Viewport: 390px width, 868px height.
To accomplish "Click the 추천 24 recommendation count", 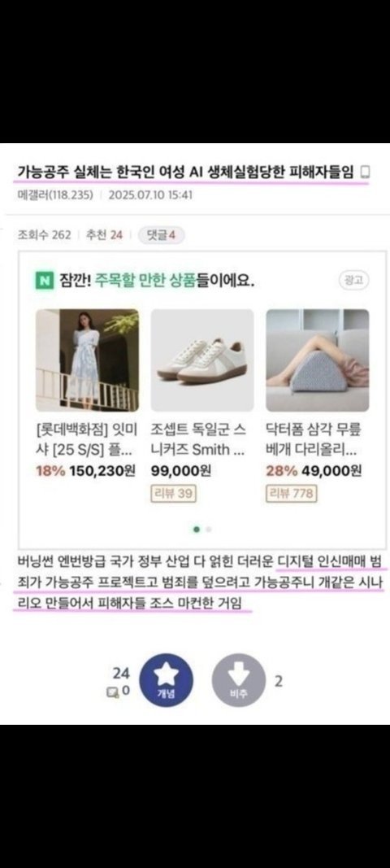I will 105,235.
